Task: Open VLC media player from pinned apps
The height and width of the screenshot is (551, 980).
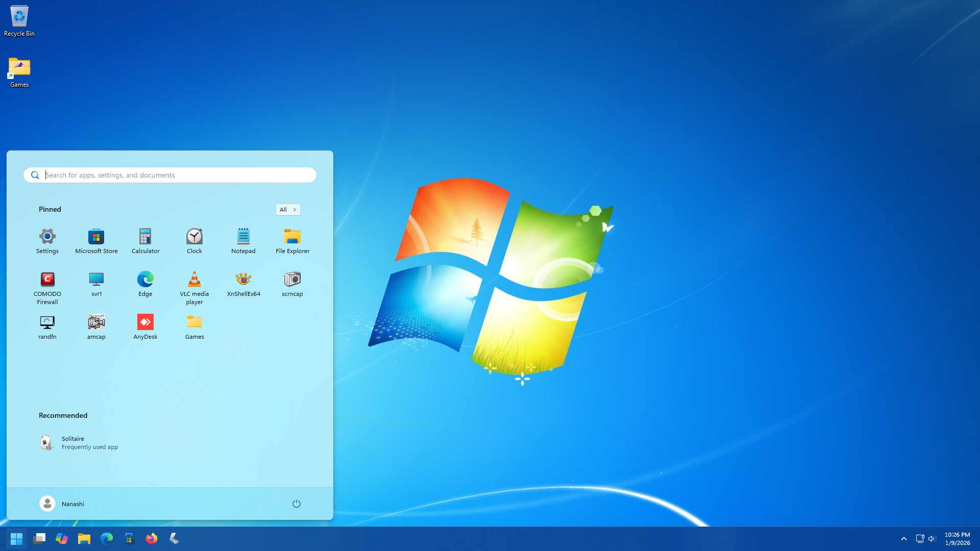Action: pos(194,288)
